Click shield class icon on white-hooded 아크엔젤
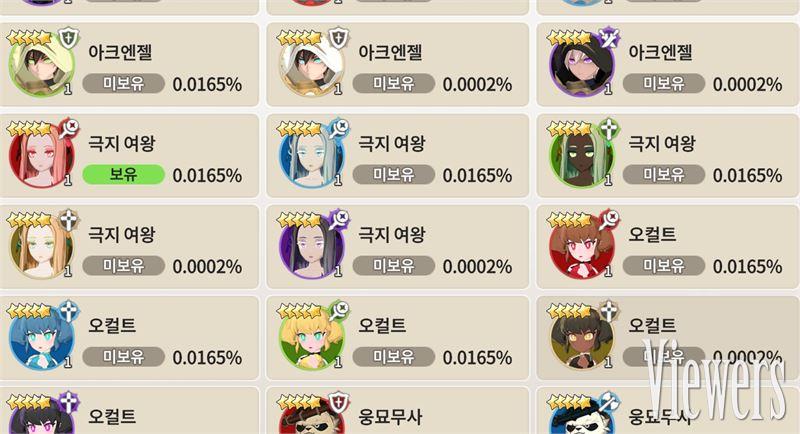The width and height of the screenshot is (800, 434). 338,38
